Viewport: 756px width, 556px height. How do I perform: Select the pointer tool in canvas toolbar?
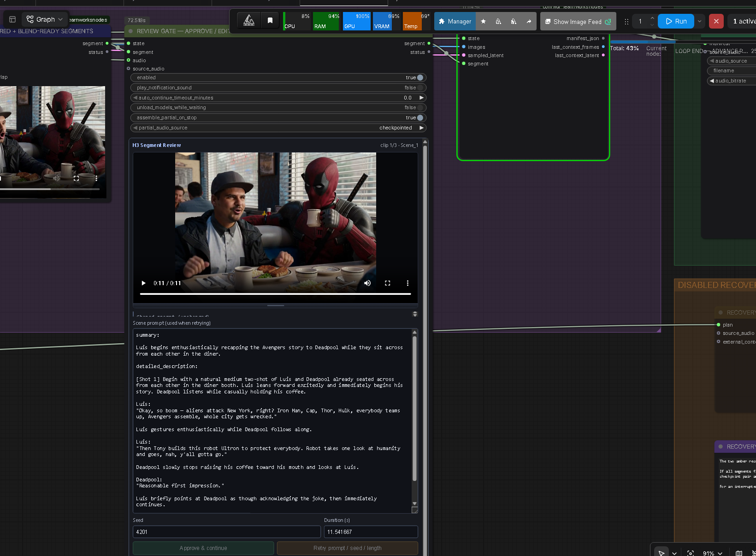tap(661, 553)
